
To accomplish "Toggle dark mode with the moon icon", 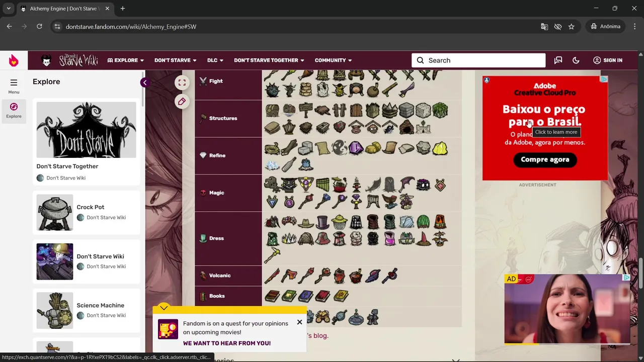I will [x=576, y=60].
